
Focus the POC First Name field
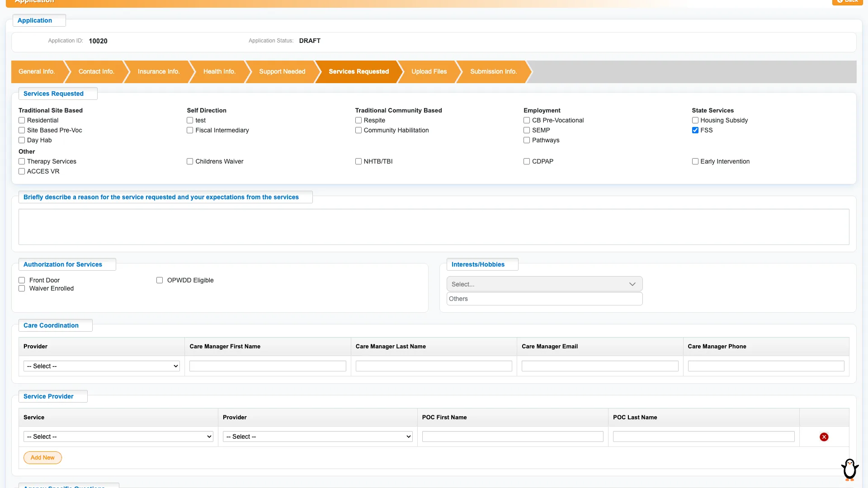(x=513, y=436)
